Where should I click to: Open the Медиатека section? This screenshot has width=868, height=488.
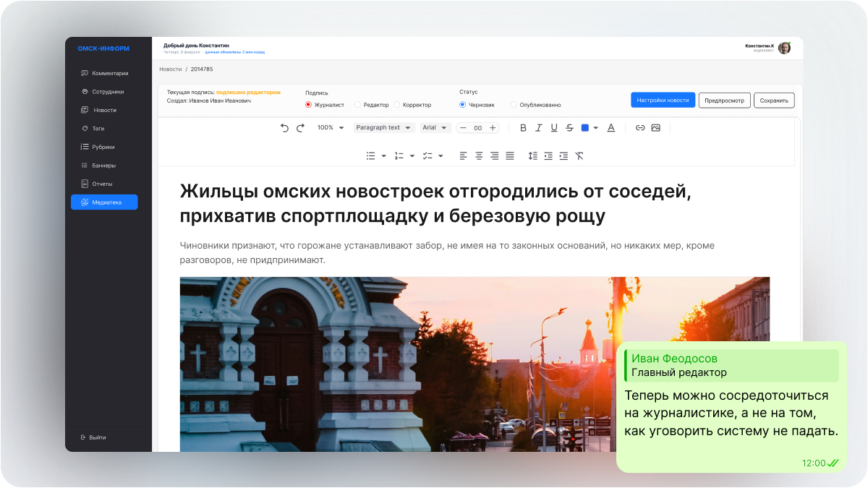coord(104,202)
